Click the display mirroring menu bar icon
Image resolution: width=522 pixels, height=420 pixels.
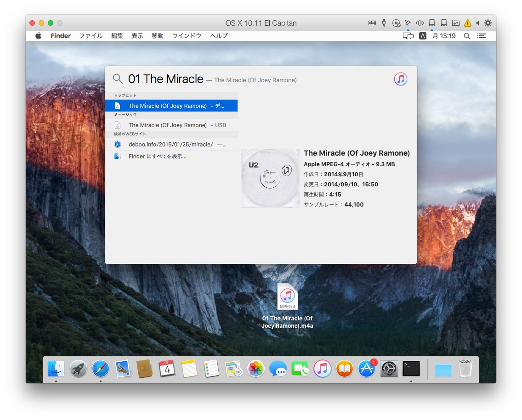[408, 36]
